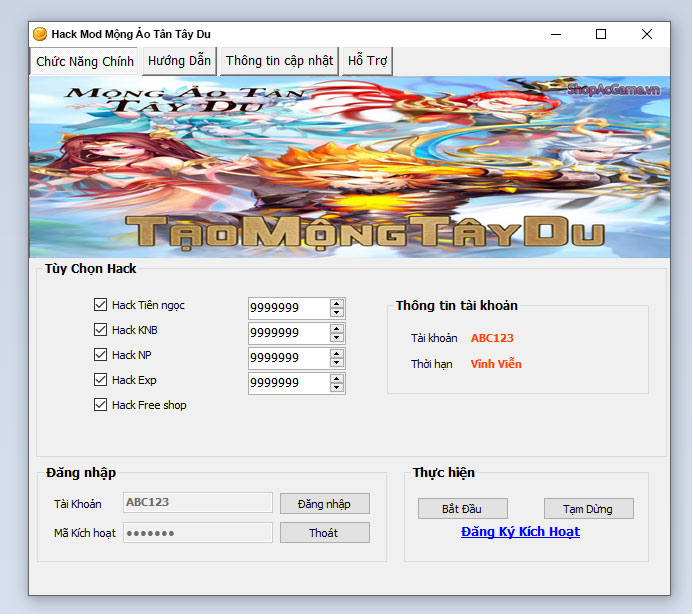Click the Hack KNB value field

tap(289, 333)
